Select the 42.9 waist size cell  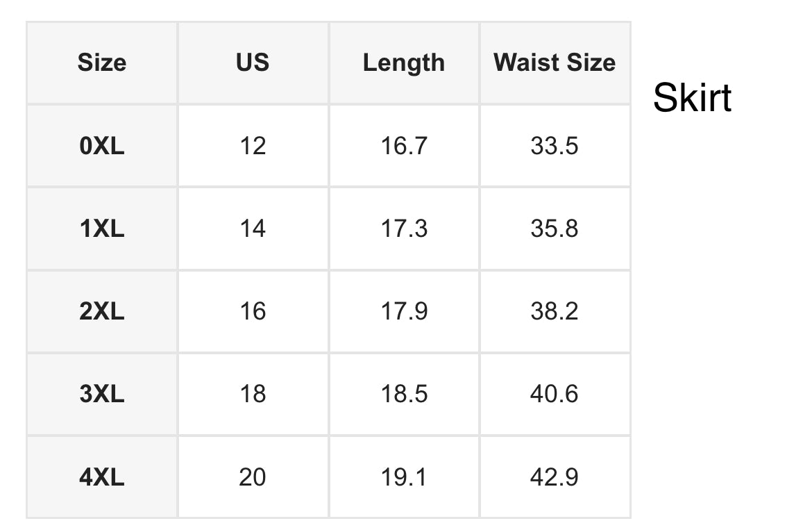(x=555, y=477)
